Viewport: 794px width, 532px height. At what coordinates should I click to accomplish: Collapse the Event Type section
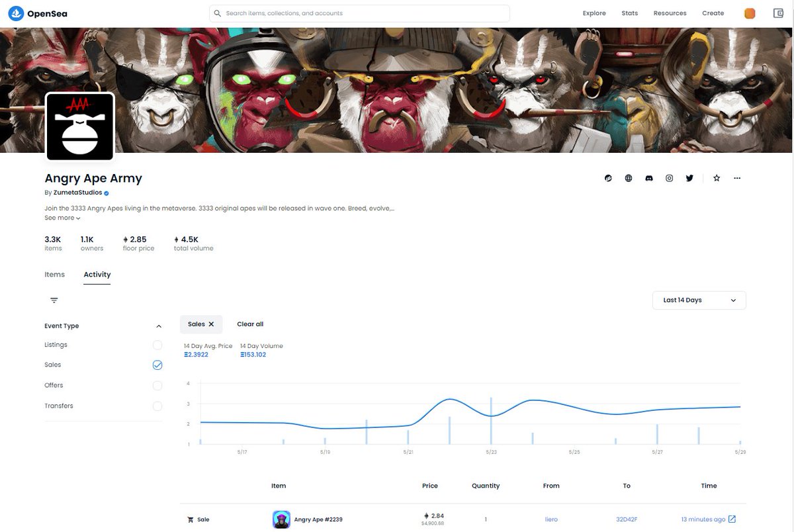point(159,326)
